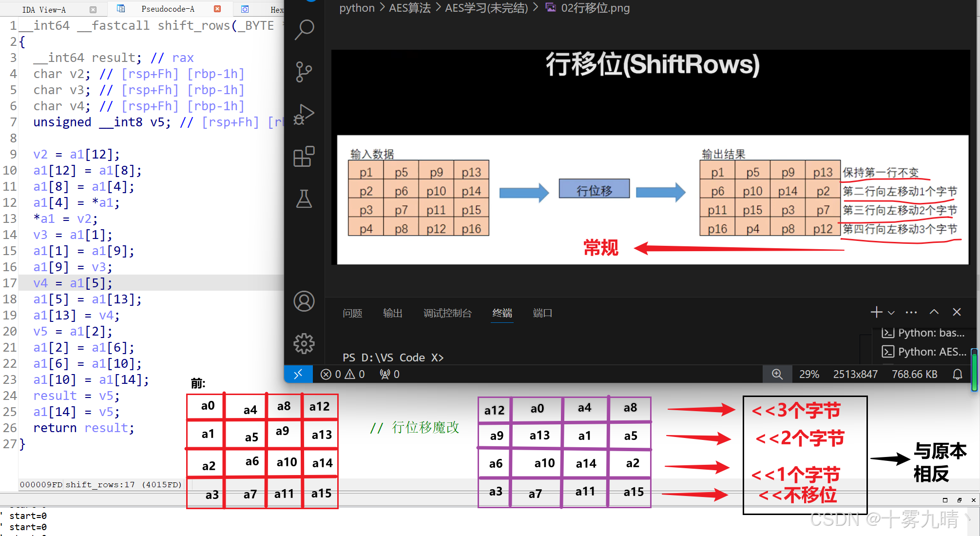The height and width of the screenshot is (536, 980).
Task: Open the Manage settings gear
Action: (304, 343)
